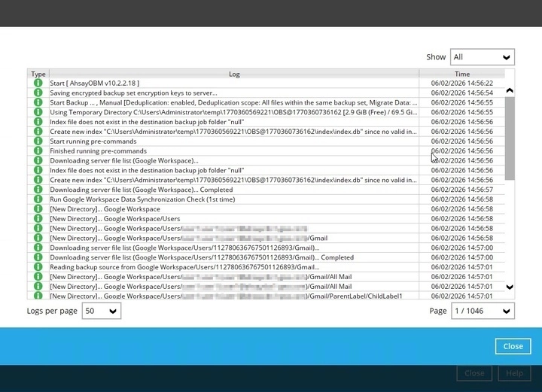
Task: Click the Time column header
Action: [461, 74]
